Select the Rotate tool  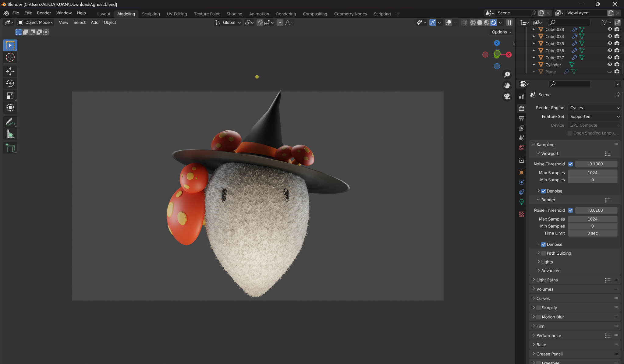pos(10,83)
